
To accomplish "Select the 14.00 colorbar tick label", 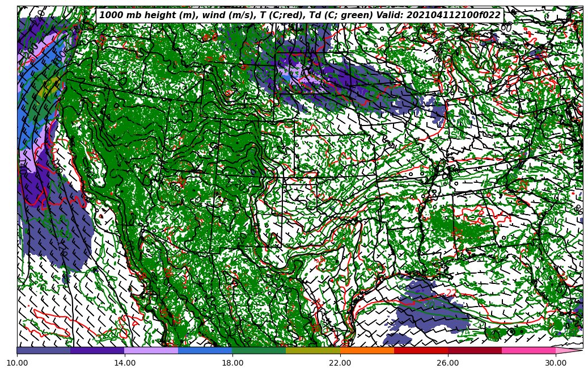I will tap(125, 362).
